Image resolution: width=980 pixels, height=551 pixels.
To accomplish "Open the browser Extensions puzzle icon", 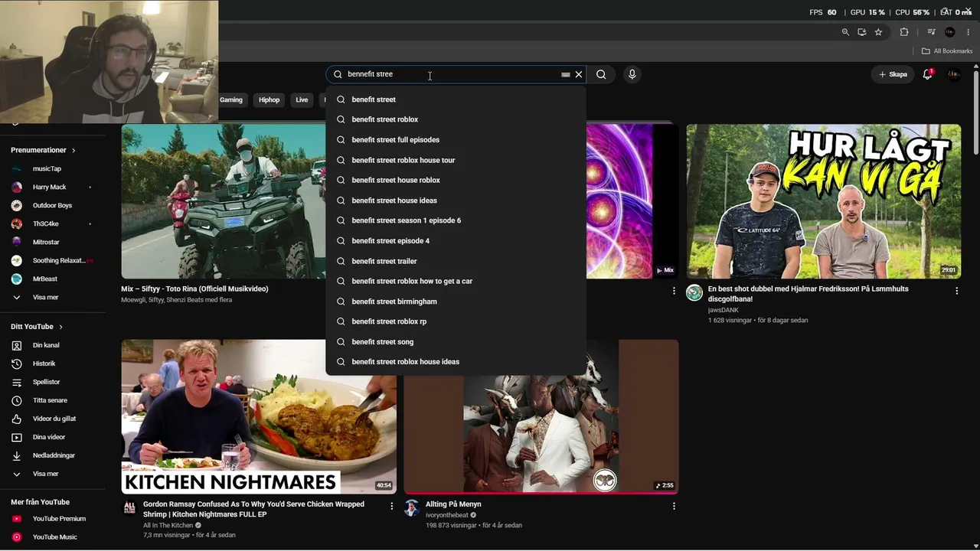I will point(904,32).
